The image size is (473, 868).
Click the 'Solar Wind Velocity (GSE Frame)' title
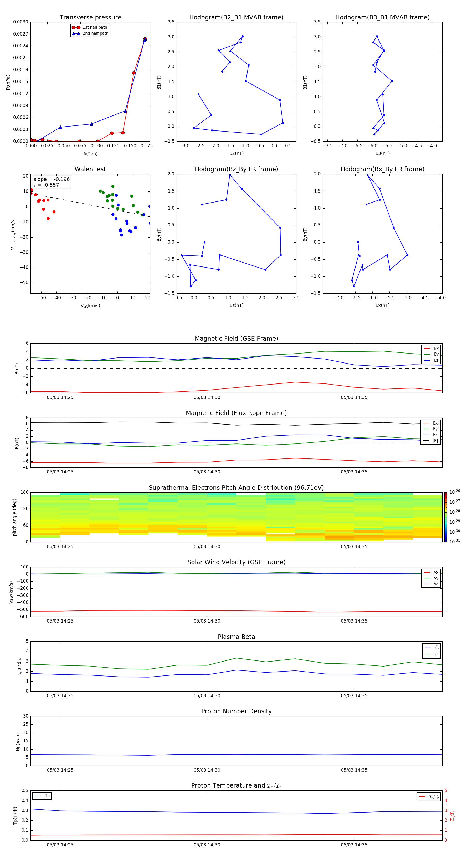(236, 562)
